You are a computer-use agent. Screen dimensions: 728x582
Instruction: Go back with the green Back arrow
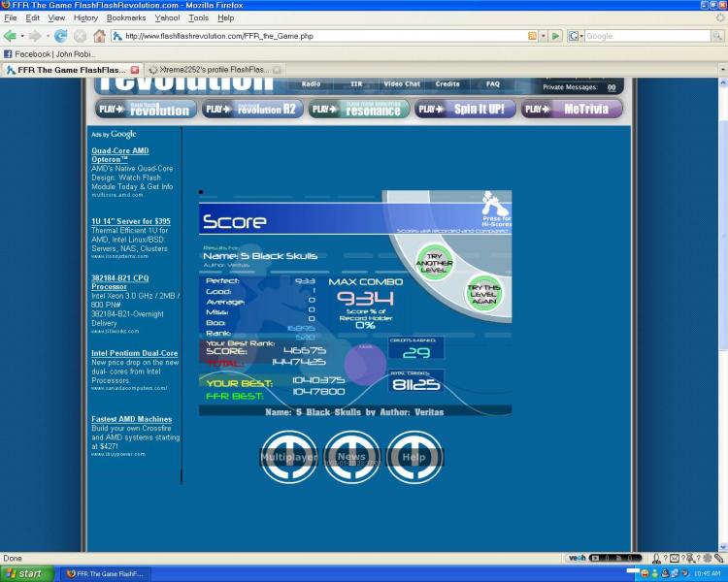[x=10, y=36]
